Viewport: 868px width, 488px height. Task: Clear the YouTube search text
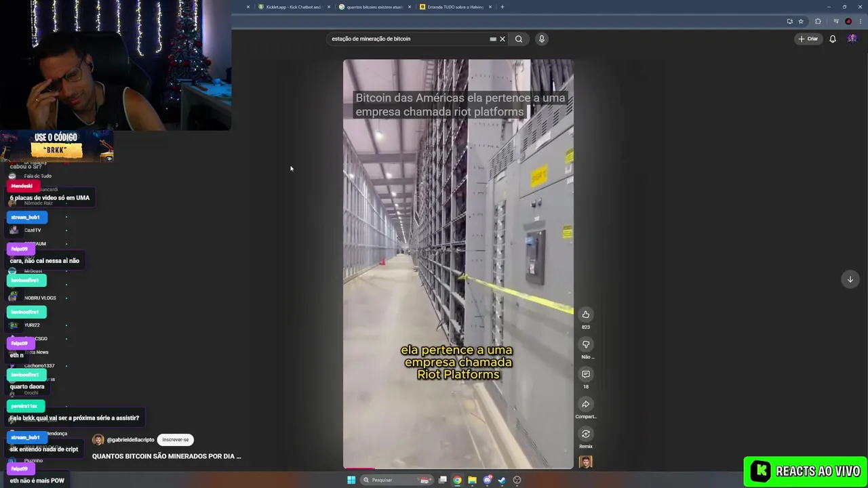point(502,39)
